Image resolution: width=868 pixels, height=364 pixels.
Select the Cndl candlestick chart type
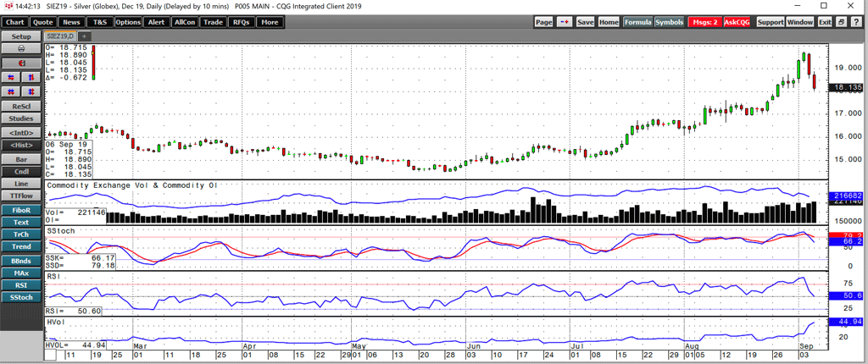[21, 171]
